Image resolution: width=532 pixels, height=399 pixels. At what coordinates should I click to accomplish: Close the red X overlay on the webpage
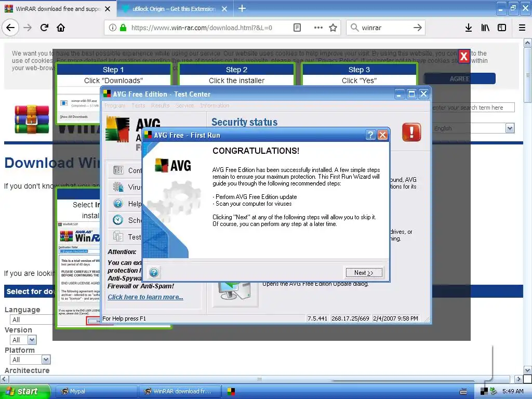click(x=464, y=56)
